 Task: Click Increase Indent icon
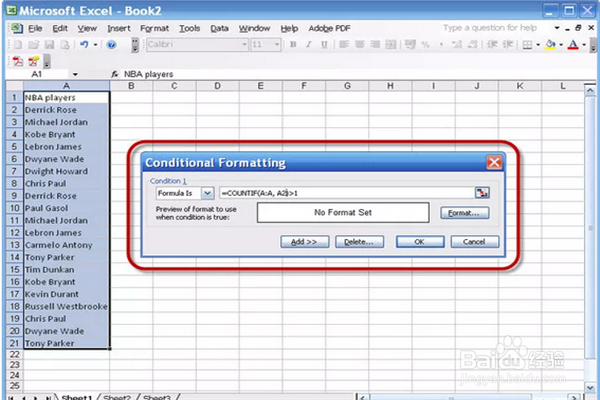point(508,45)
